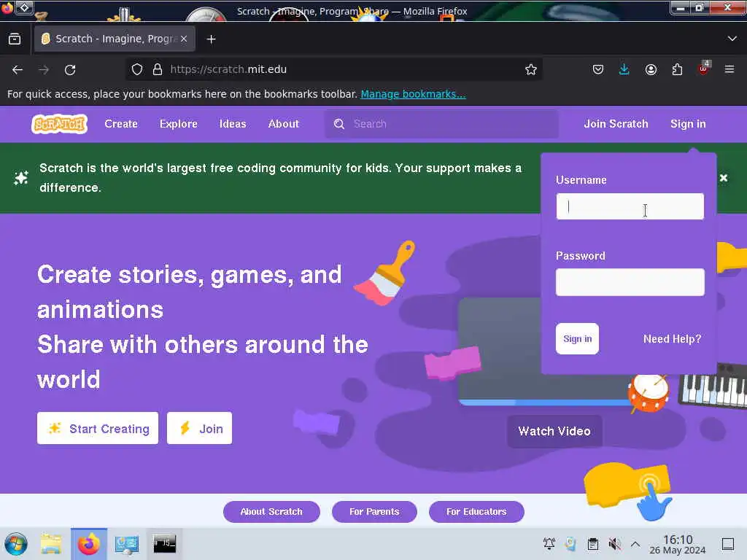The height and width of the screenshot is (560, 747).
Task: Click the clipboard tray icon
Action: (x=592, y=543)
